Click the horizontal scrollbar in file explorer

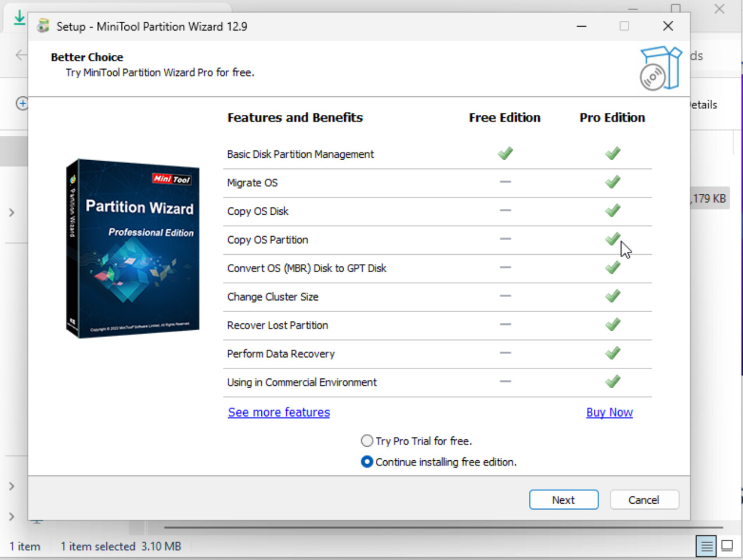443,528
